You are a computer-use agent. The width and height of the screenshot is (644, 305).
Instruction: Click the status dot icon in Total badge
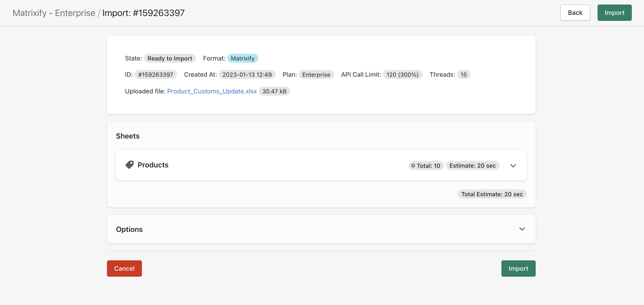pyautogui.click(x=413, y=166)
